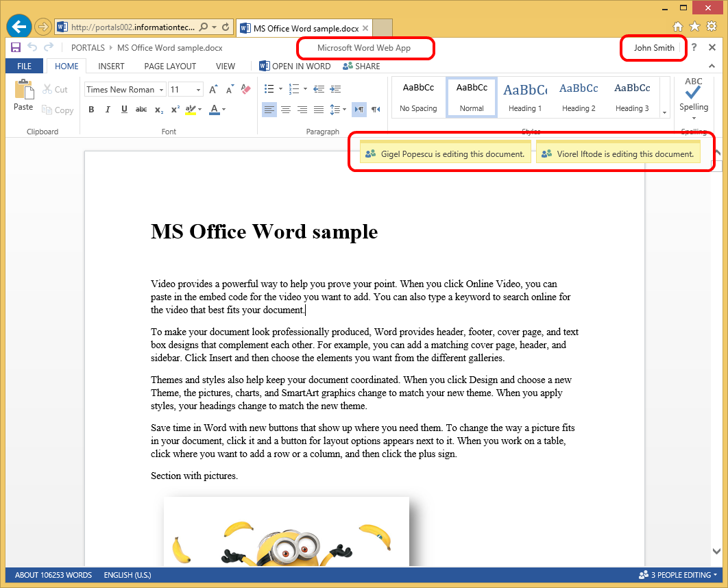Open the Spelling options dropdown arrow
Viewport: 728px width, 588px height.
pyautogui.click(x=694, y=118)
